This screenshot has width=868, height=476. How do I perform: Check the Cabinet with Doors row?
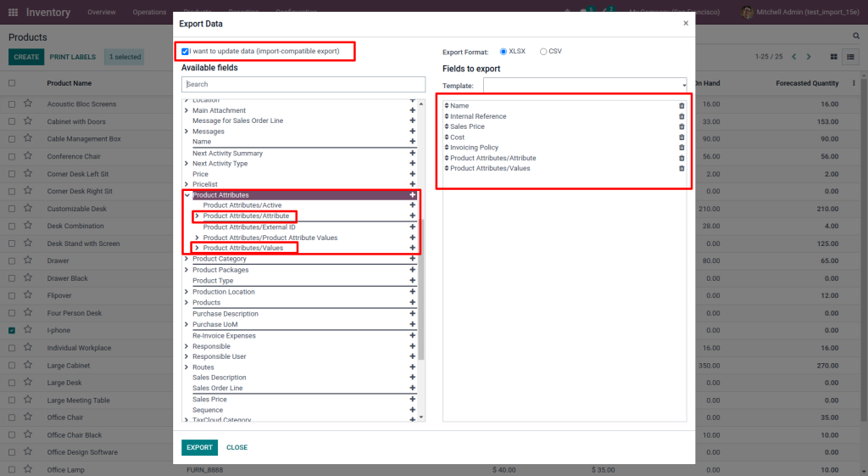[12, 121]
